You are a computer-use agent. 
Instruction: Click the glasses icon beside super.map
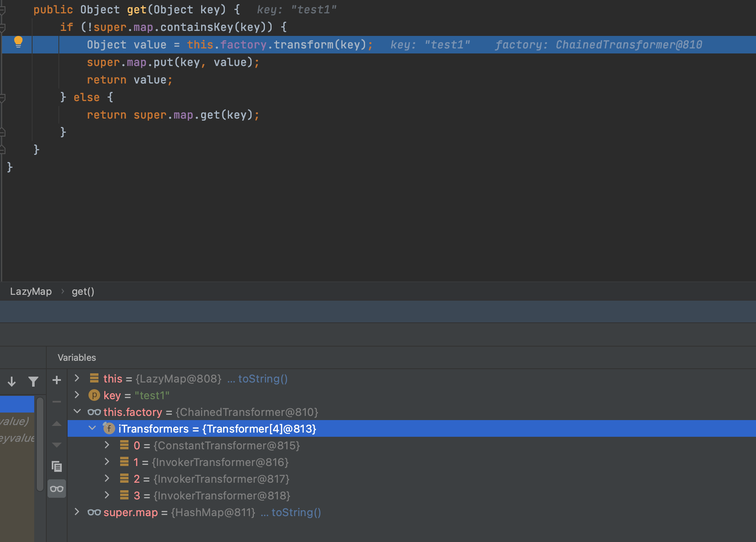(x=94, y=512)
